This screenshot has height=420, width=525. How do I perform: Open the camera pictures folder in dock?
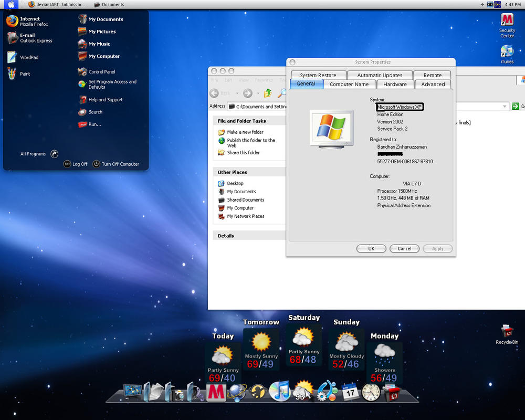[x=174, y=391]
